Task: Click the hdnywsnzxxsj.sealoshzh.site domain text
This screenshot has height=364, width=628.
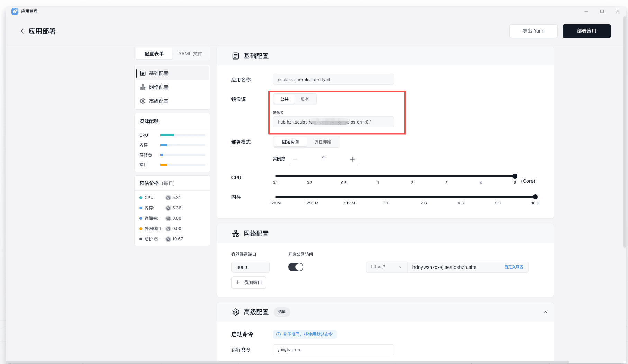Action: pos(444,267)
